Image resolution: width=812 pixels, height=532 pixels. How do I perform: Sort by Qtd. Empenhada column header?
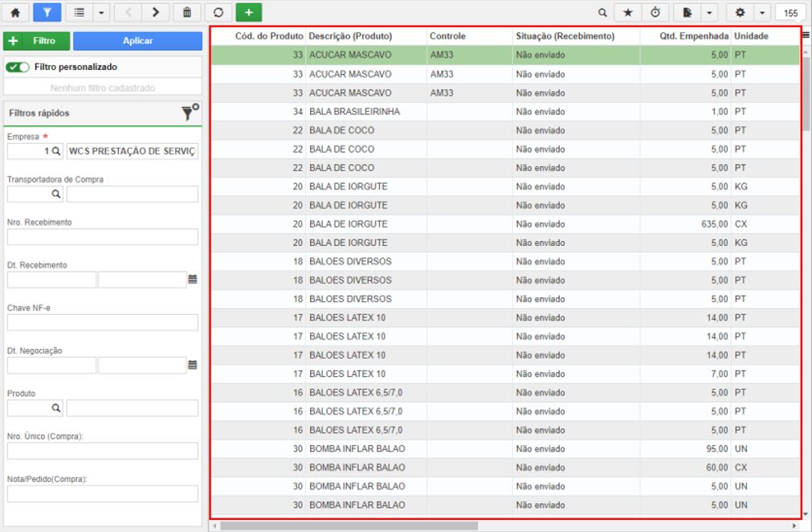coord(694,36)
